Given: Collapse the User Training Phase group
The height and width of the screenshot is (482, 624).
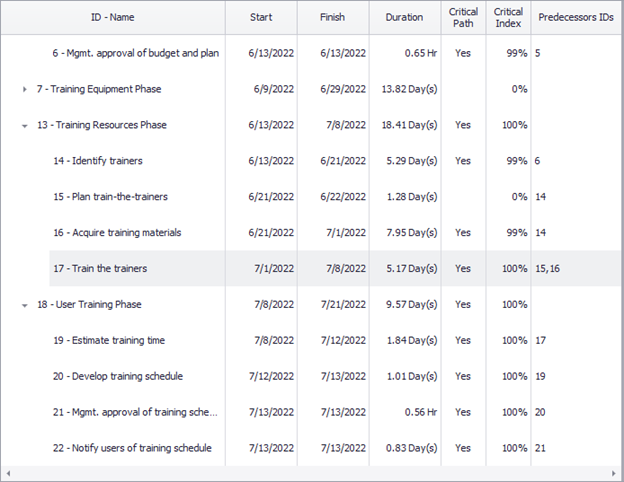Looking at the screenshot, I should pos(25,305).
